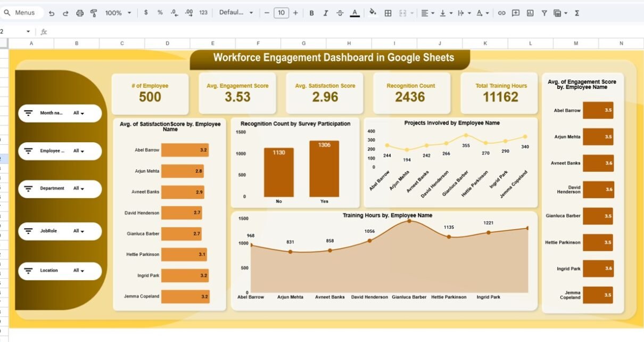The height and width of the screenshot is (342, 644).
Task: Open the font family Default dropdown
Action: pyautogui.click(x=236, y=13)
